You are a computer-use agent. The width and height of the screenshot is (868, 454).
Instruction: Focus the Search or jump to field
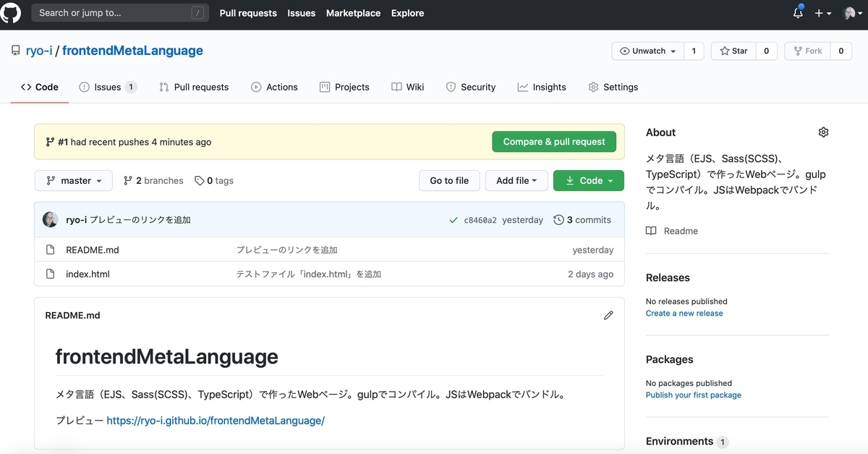point(119,13)
